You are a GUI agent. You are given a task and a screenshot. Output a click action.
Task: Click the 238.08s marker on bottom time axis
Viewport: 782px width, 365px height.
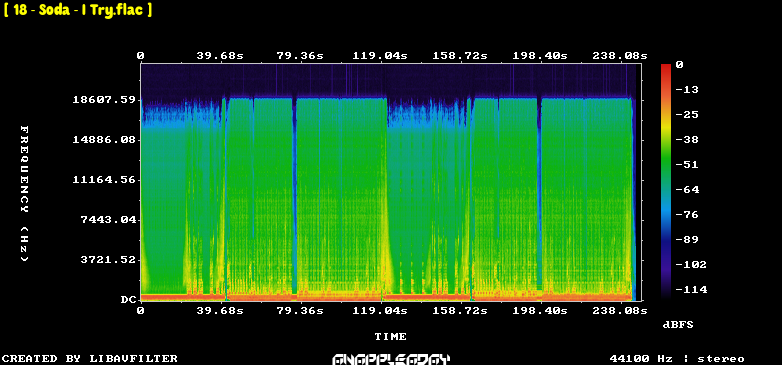click(619, 311)
